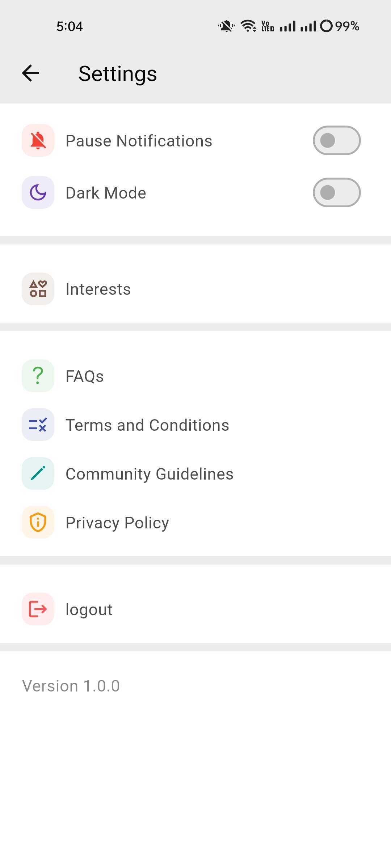
Task: Tap the Dark Mode label text
Action: pos(106,193)
